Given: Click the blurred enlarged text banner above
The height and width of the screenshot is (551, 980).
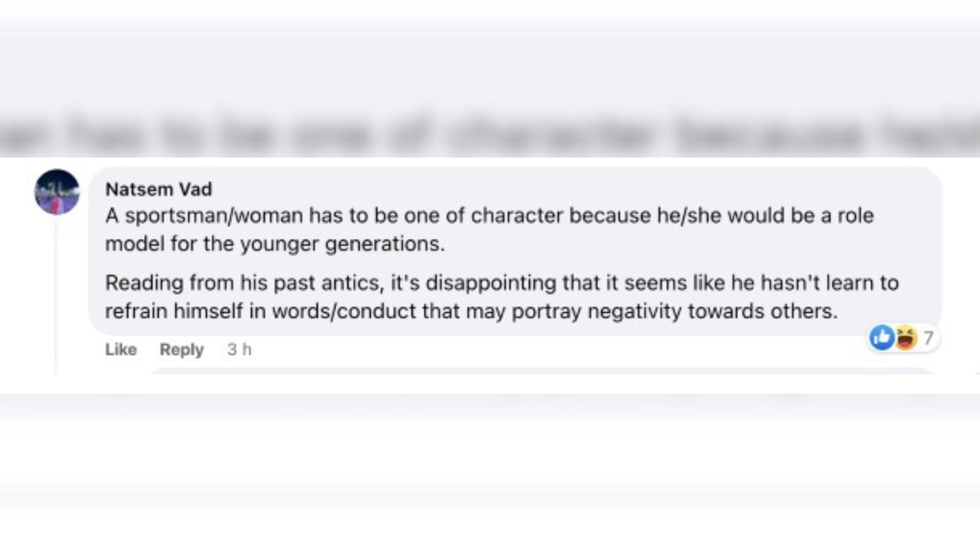Looking at the screenshot, I should [490, 135].
